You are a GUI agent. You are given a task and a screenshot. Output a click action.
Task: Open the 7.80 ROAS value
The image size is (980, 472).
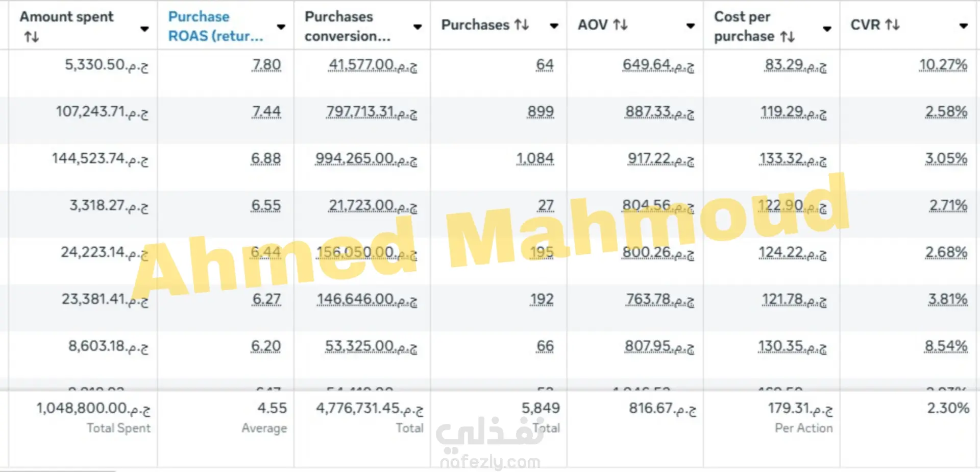[266, 65]
